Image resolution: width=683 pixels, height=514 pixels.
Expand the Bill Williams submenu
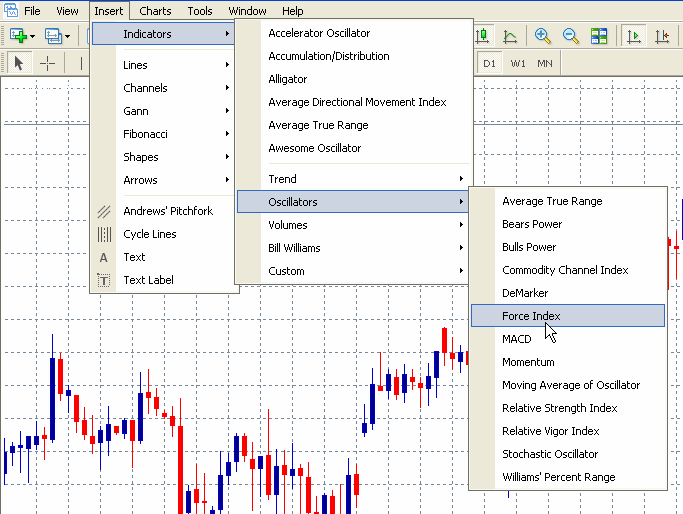point(353,248)
